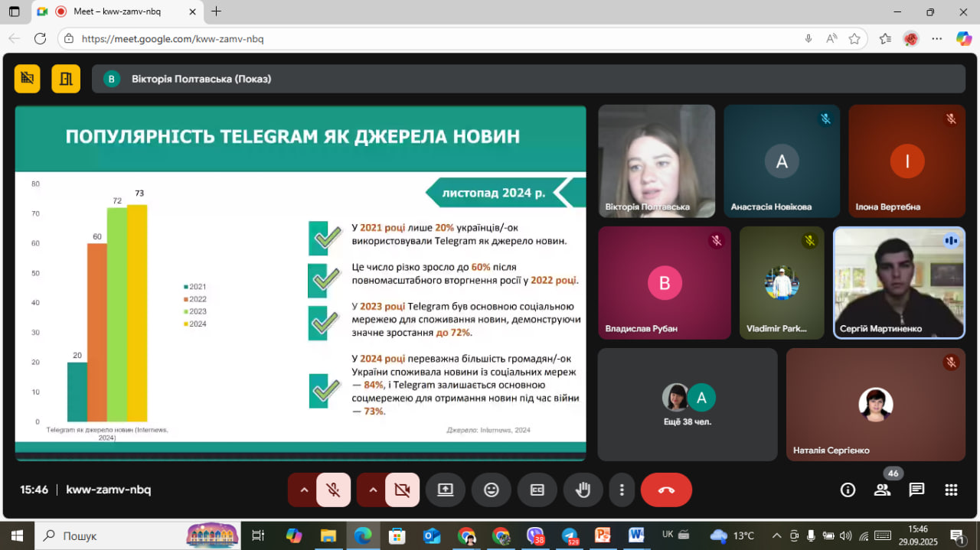Viewport: 980px width, 550px height.
Task: Open a new browser tab
Action: (x=217, y=11)
